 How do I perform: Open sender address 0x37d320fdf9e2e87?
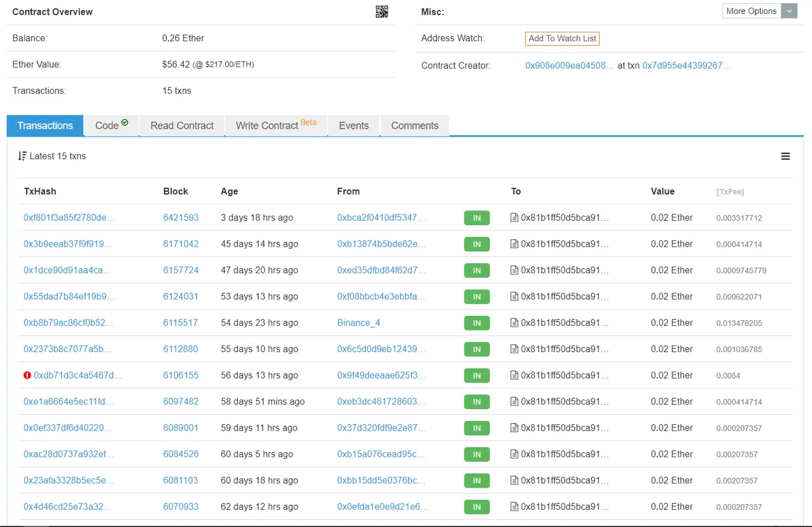click(x=381, y=428)
